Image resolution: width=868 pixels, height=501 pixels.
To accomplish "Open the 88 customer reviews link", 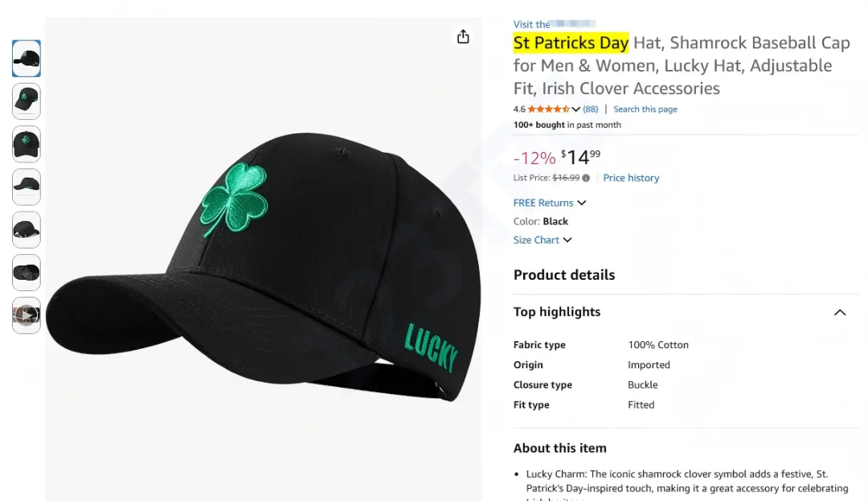I will [x=591, y=109].
